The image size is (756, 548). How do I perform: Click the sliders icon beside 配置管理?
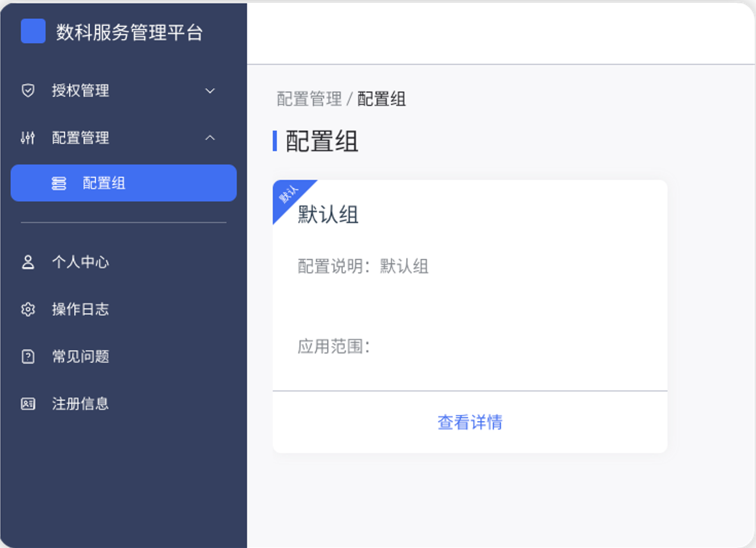tap(28, 138)
